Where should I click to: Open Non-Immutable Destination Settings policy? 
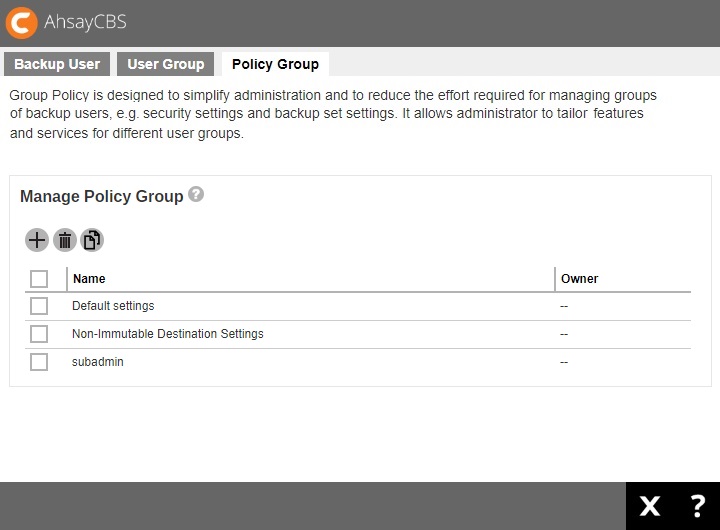click(x=167, y=334)
